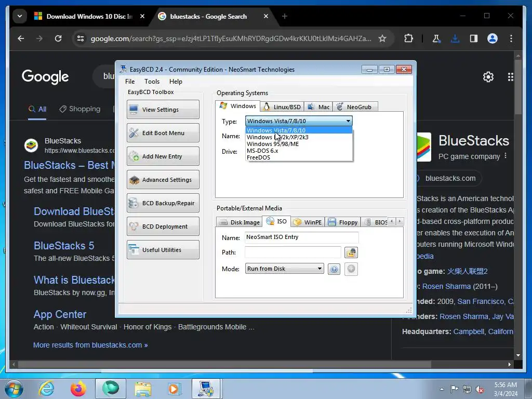Open EasyBCD Help menu
Screen dimensions: 532x399
(x=176, y=82)
